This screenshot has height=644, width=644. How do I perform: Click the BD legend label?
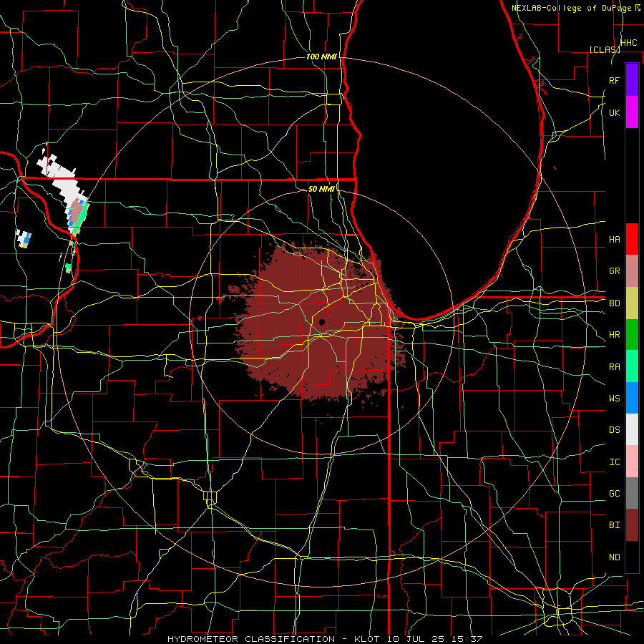614,303
